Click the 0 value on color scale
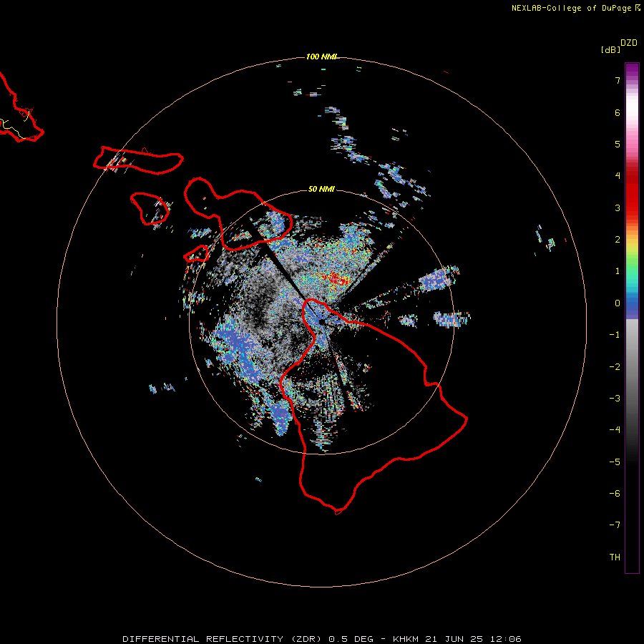 (618, 303)
